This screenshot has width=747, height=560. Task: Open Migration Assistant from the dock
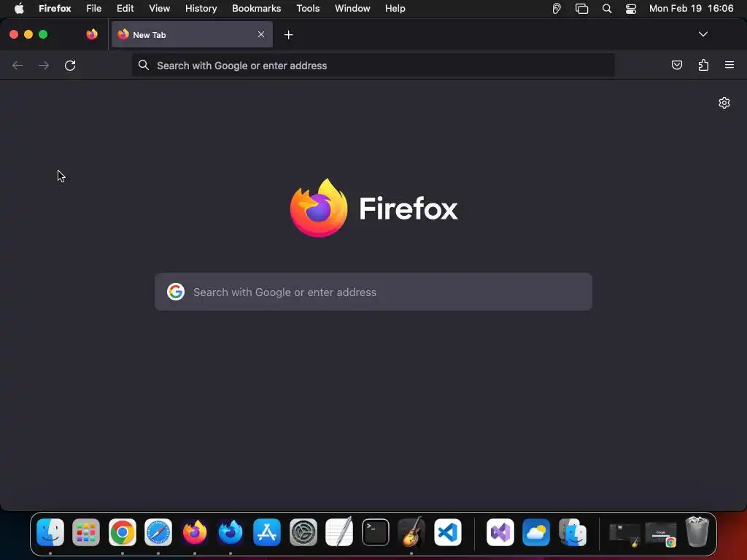click(x=572, y=532)
